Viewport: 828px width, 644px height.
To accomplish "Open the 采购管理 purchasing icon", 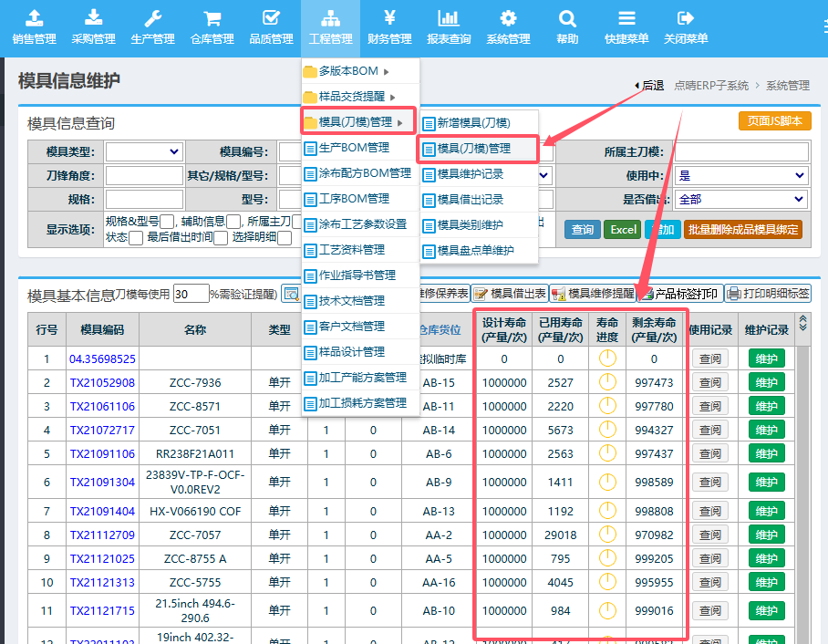I will pyautogui.click(x=93, y=19).
